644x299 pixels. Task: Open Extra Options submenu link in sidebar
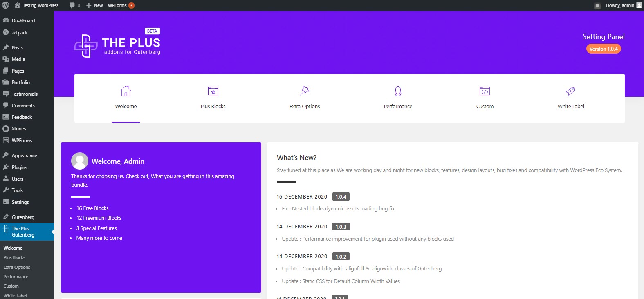pyautogui.click(x=17, y=267)
